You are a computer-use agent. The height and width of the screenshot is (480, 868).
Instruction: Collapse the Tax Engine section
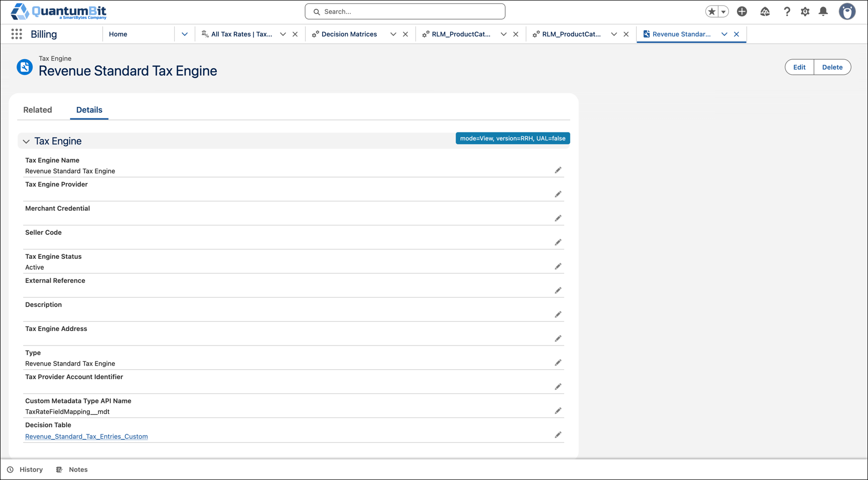pyautogui.click(x=26, y=141)
